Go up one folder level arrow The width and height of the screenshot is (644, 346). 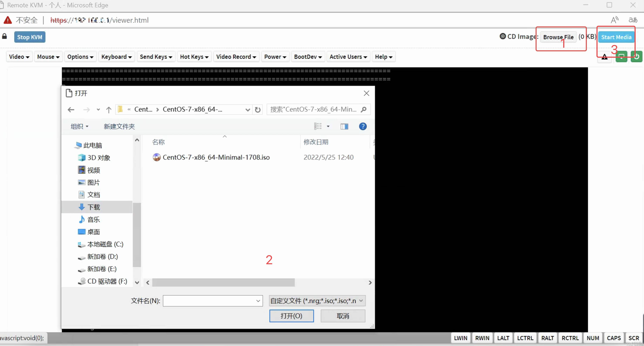click(x=108, y=110)
